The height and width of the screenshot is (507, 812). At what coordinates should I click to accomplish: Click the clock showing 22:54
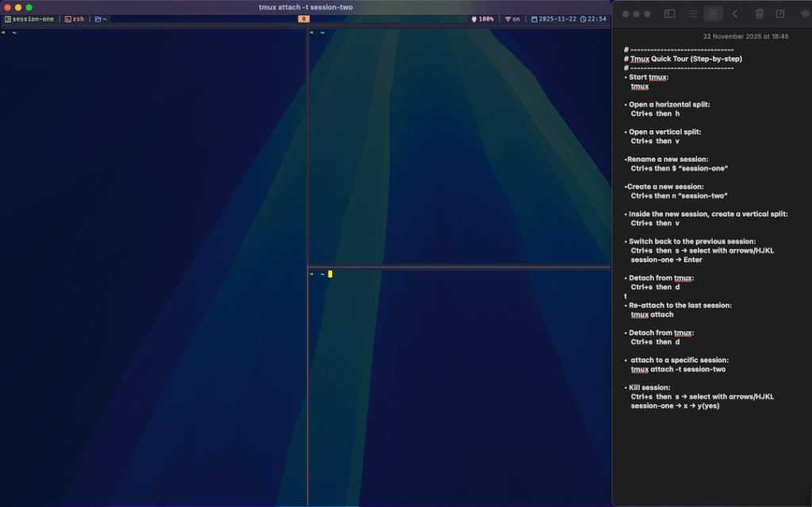593,18
